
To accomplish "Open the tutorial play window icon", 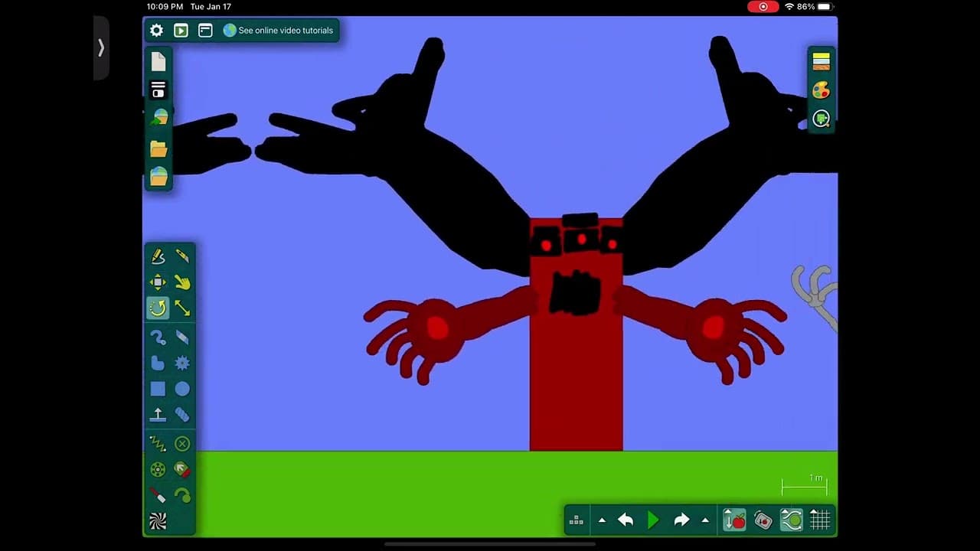I will 181,31.
